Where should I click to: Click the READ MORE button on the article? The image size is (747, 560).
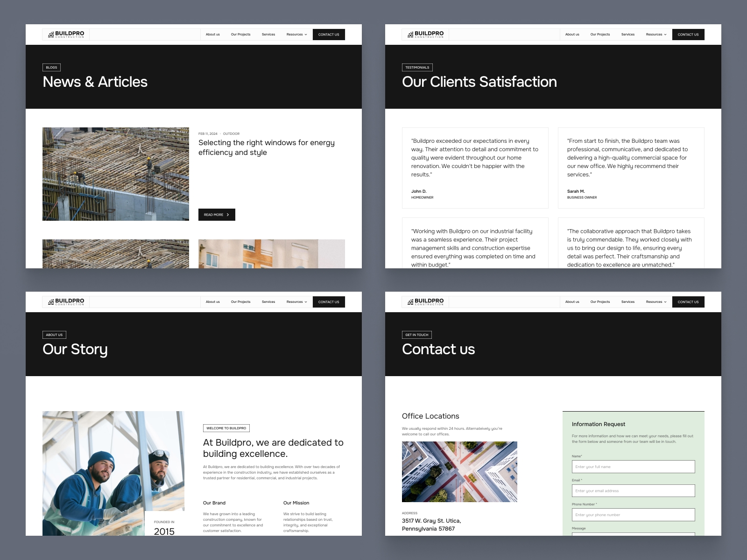click(x=217, y=215)
